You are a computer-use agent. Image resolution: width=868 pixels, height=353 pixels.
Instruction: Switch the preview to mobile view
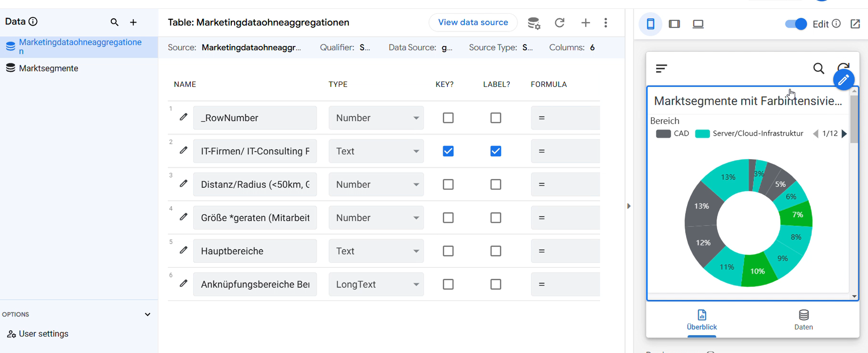650,24
